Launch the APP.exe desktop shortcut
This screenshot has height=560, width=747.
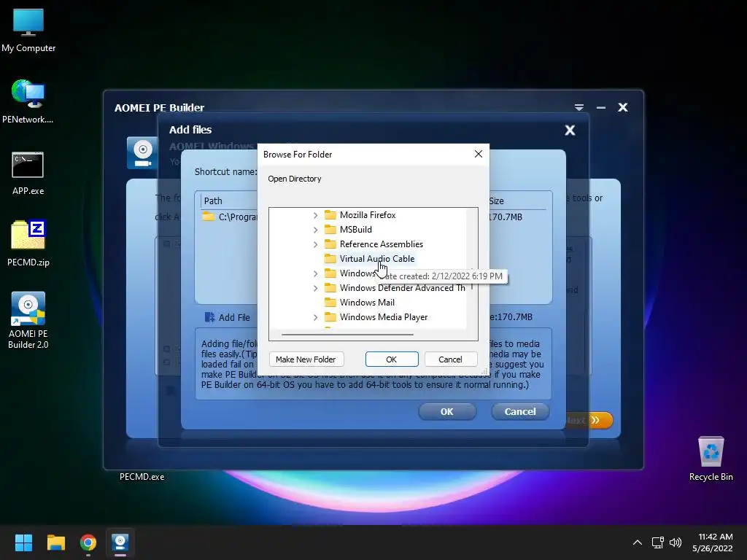(28, 173)
